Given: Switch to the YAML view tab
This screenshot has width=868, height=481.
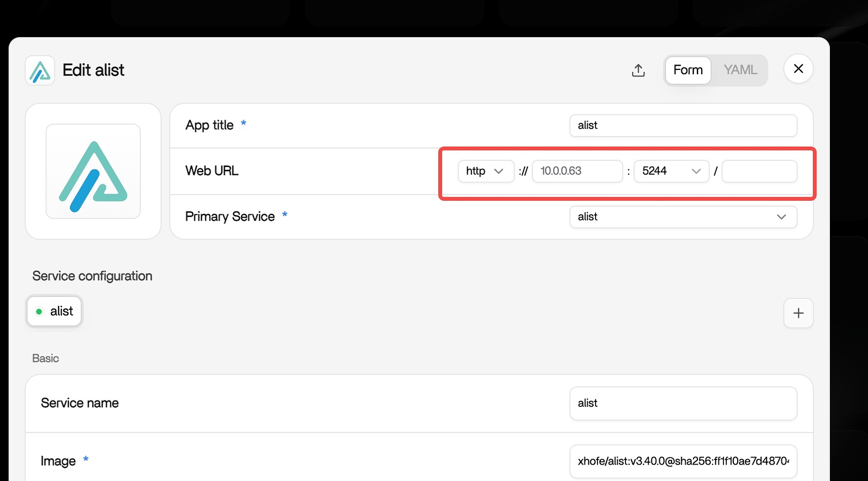Looking at the screenshot, I should click(740, 70).
